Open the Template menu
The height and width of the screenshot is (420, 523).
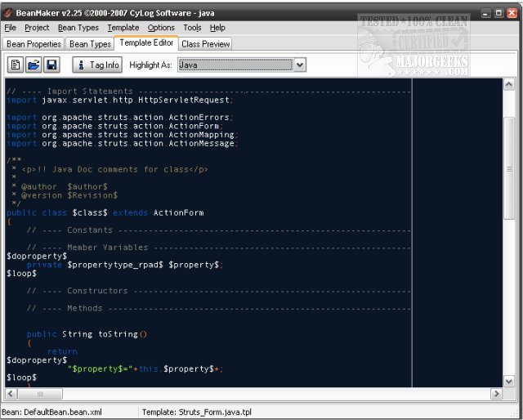pyautogui.click(x=123, y=28)
